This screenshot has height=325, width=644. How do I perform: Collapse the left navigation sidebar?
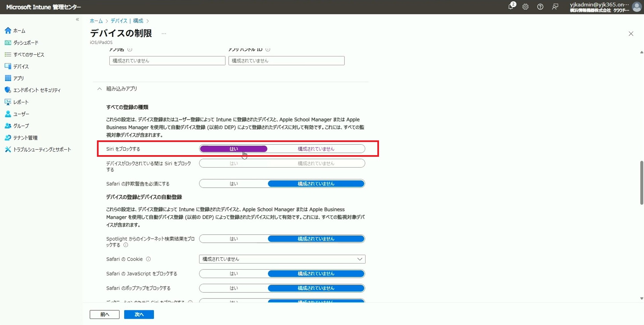pyautogui.click(x=77, y=19)
